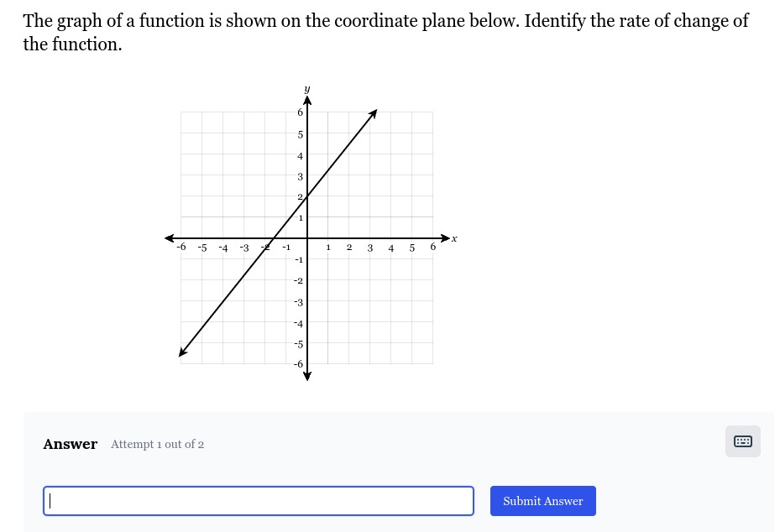The width and height of the screenshot is (780, 532).
Task: Click the bold Answer heading
Action: tap(71, 444)
